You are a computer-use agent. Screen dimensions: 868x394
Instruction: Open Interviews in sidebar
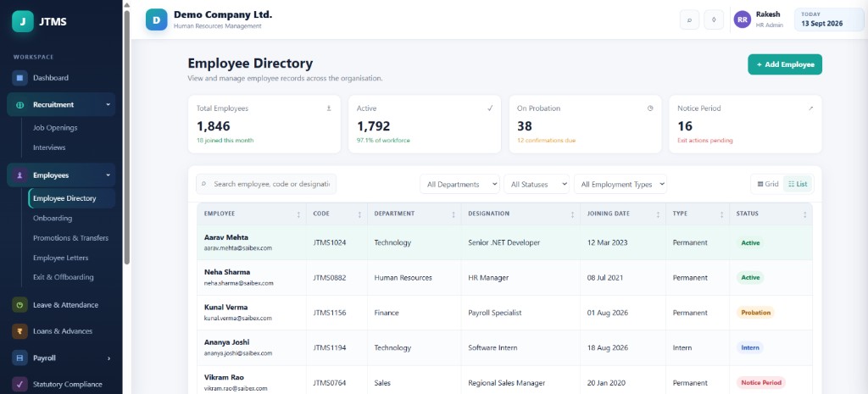(49, 147)
